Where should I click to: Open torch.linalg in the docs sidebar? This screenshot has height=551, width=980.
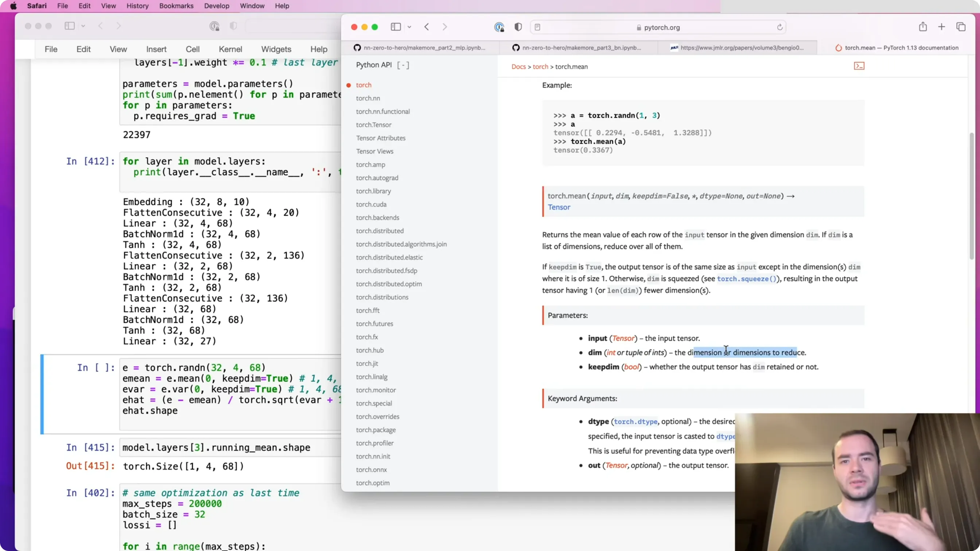click(x=372, y=377)
